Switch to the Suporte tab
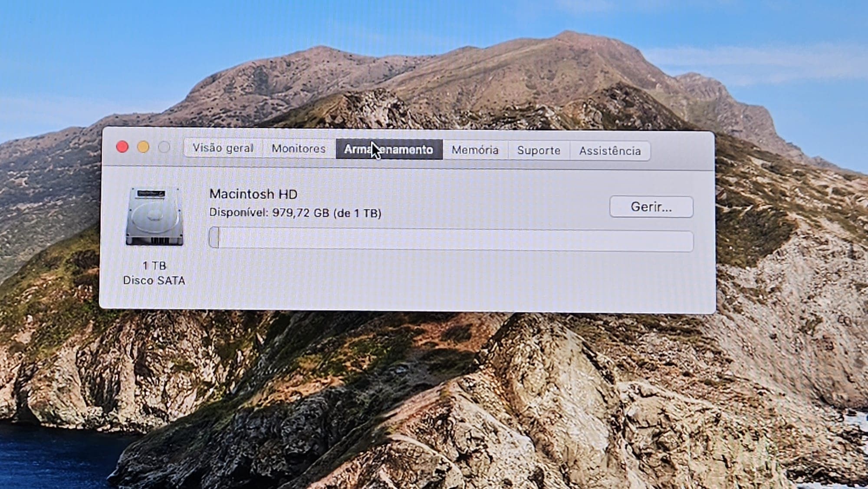Screen dimensions: 868x489 tap(539, 150)
